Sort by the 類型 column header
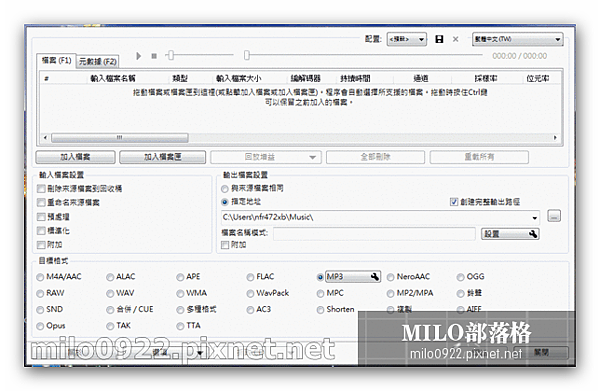 (180, 78)
